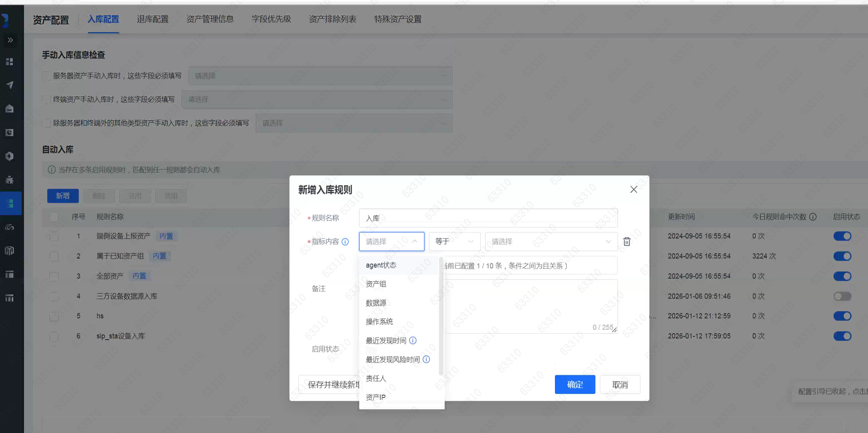Click the 规则名称 input field
This screenshot has width=868, height=433.
[488, 218]
